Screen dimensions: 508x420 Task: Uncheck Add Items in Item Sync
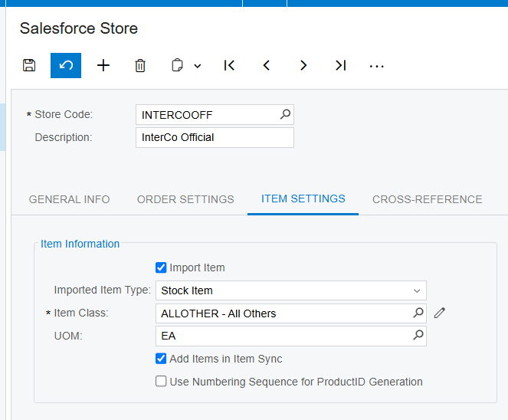pos(161,359)
